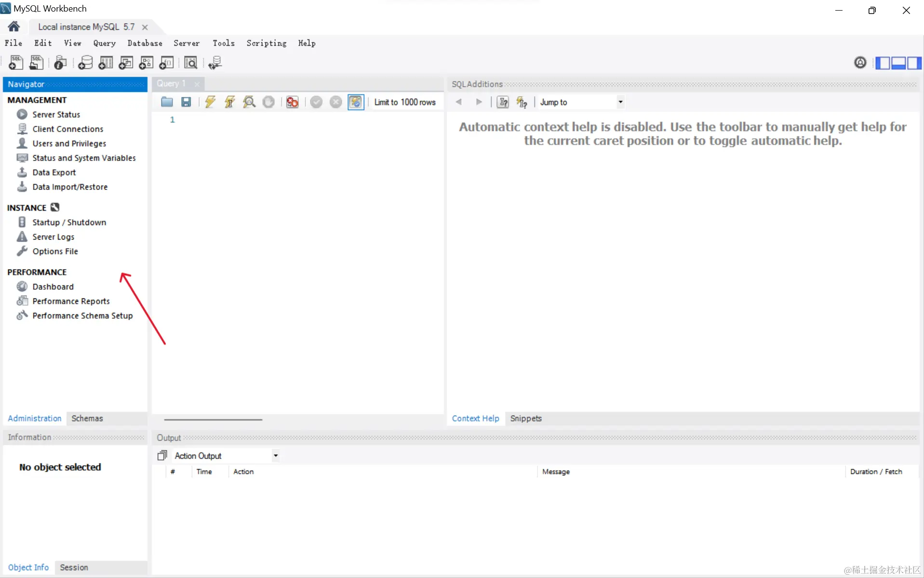Click the Home icon tab
924x578 pixels.
click(13, 27)
